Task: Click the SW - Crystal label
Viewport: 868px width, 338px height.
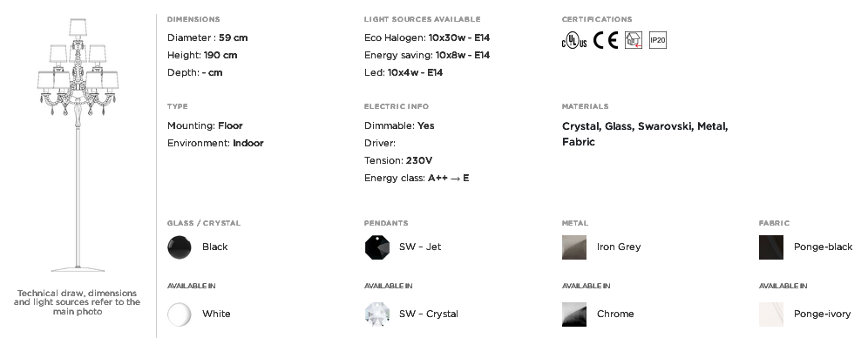Action: (429, 314)
